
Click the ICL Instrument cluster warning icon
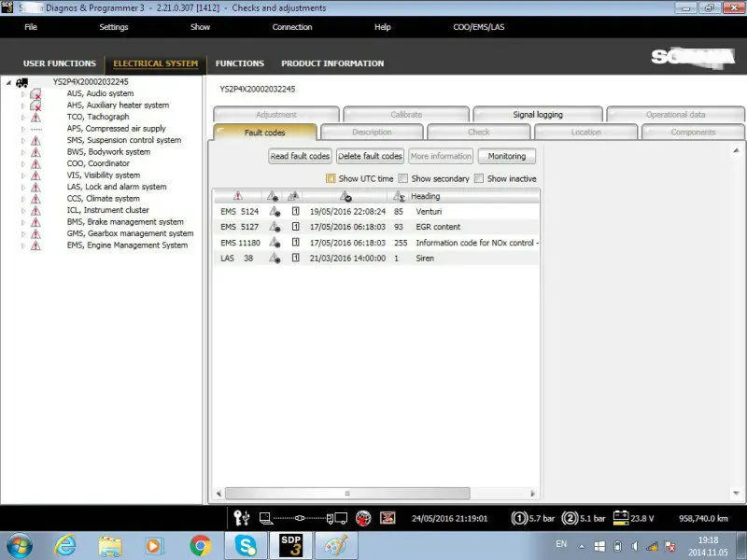[35, 211]
